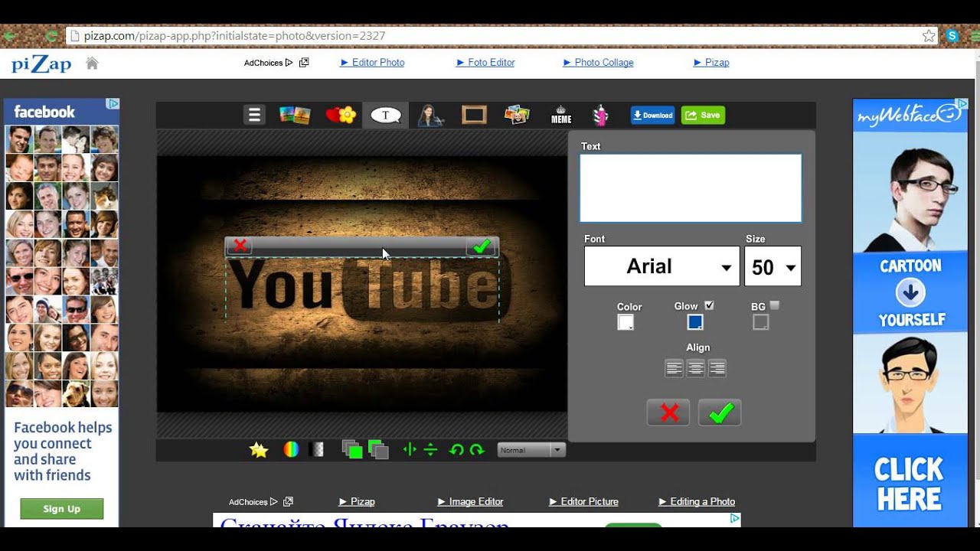The height and width of the screenshot is (551, 980).
Task: Open the top Pizap ad link
Action: click(711, 63)
